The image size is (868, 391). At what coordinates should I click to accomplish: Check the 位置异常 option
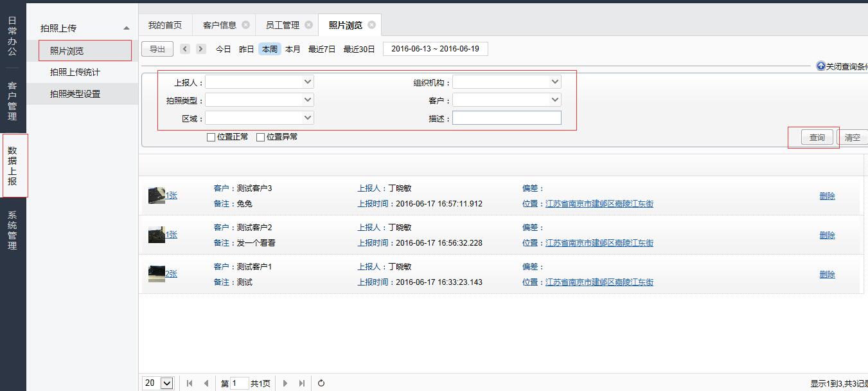[260, 137]
